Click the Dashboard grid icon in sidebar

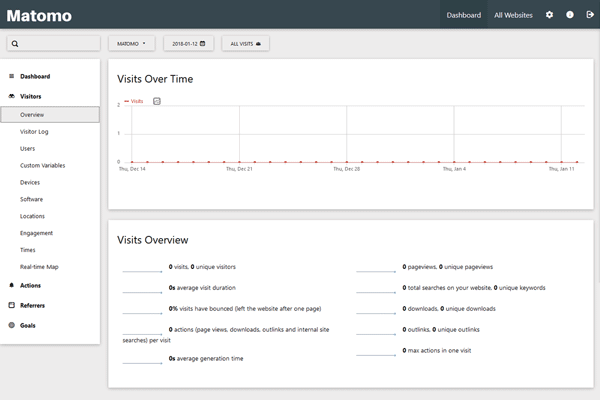[x=11, y=76]
